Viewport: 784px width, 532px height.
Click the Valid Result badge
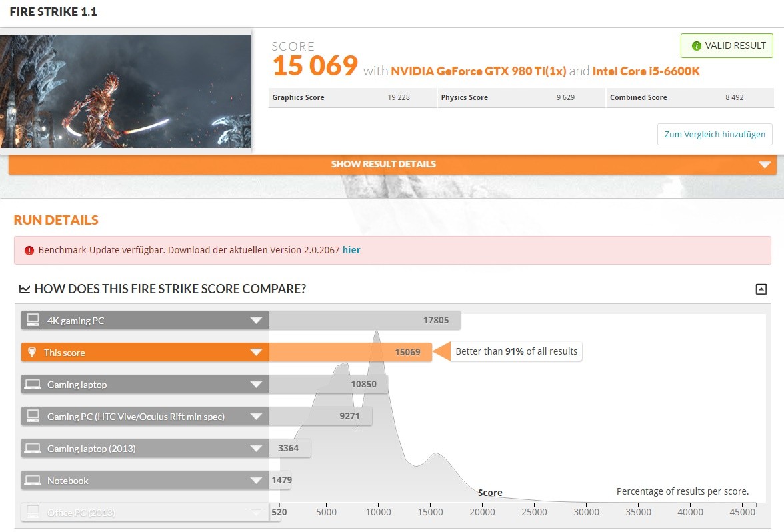(x=727, y=45)
